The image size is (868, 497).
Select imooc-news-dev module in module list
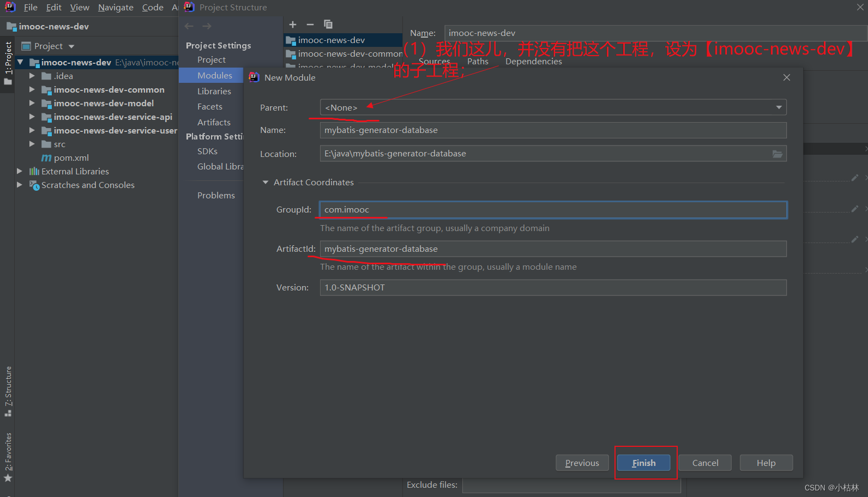[x=343, y=40]
